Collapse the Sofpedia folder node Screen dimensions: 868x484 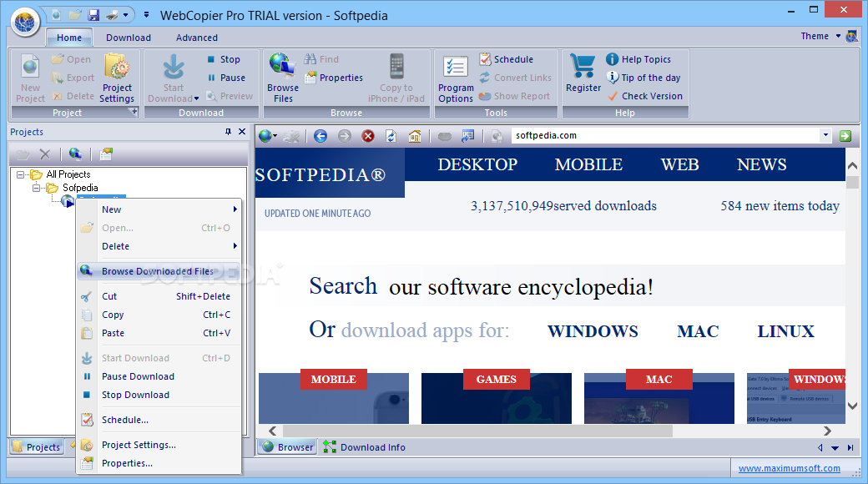tap(36, 188)
